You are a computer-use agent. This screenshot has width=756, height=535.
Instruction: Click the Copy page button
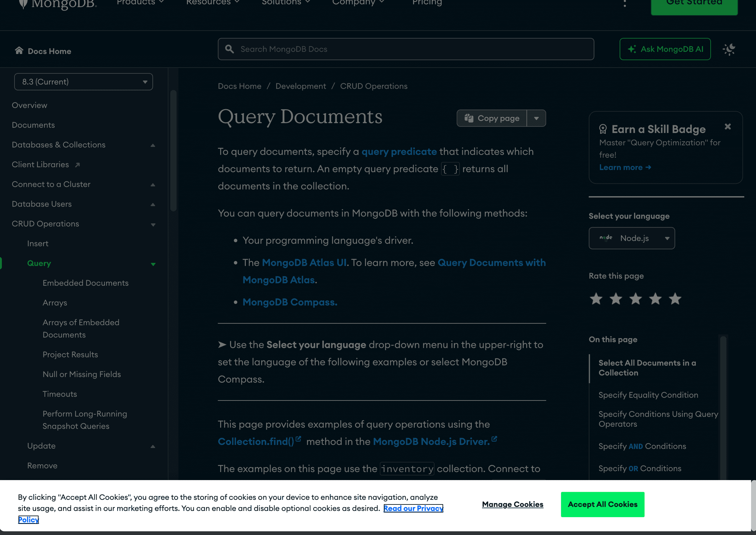[492, 118]
